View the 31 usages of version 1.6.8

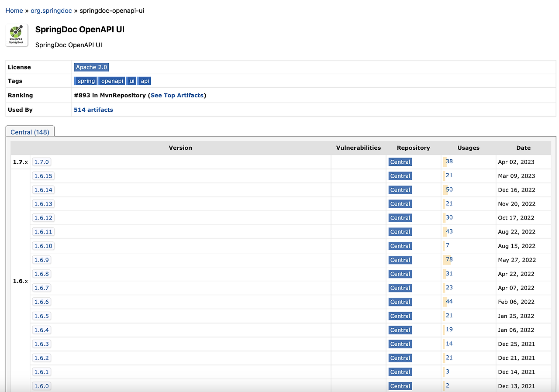[449, 273]
